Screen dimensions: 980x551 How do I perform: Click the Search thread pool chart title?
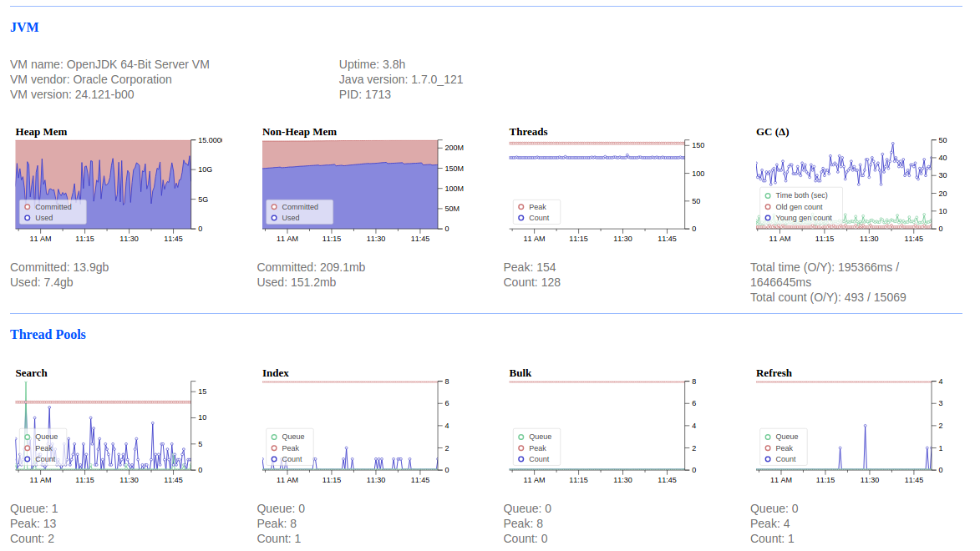[x=31, y=373]
